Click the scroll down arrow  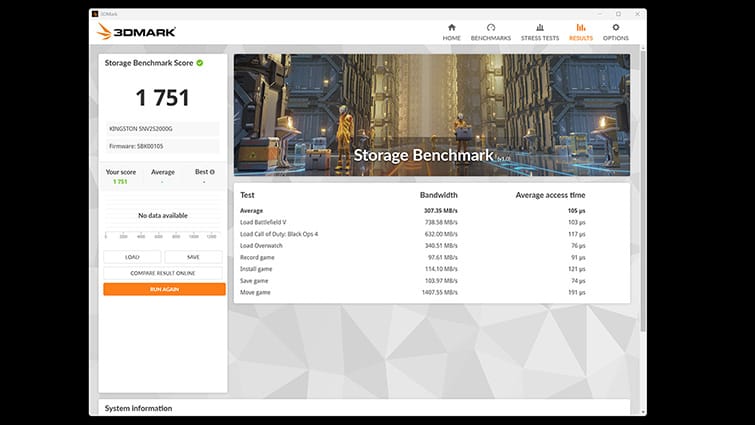[x=643, y=412]
